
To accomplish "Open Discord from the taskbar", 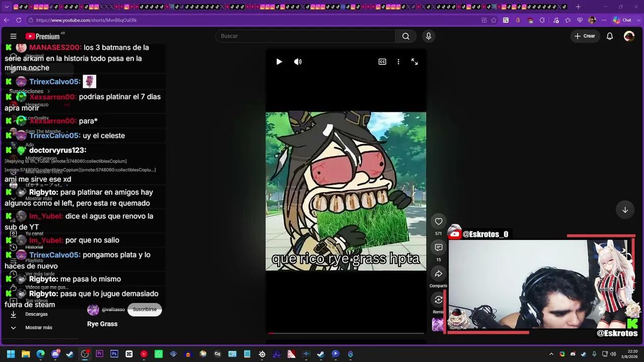I will coord(55,354).
